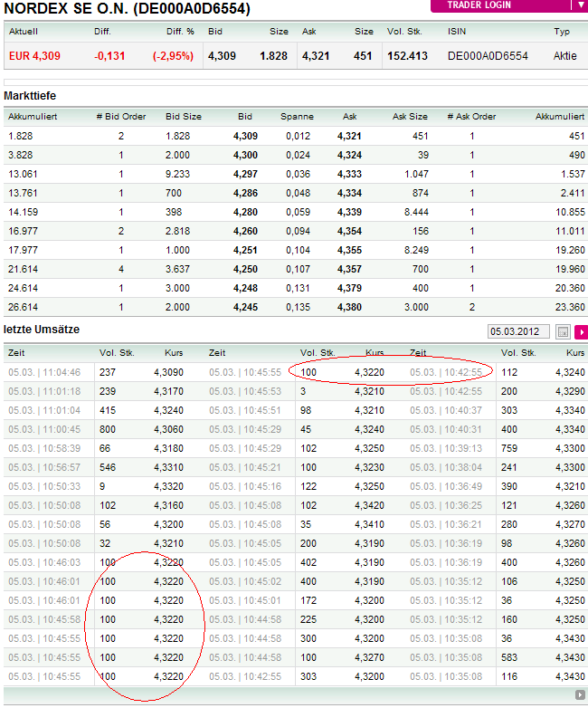
Task: Click the Diff. % column header
Action: click(180, 32)
